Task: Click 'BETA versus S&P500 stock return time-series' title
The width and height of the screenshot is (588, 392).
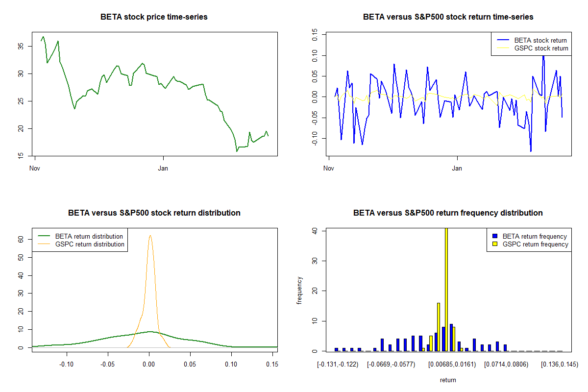Action: tap(448, 17)
